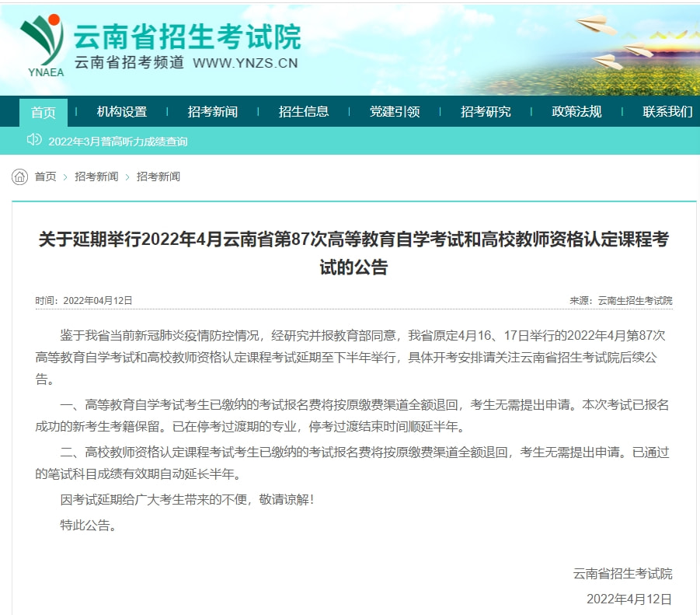
Task: Open the 招考研究 menu item
Action: tap(486, 112)
